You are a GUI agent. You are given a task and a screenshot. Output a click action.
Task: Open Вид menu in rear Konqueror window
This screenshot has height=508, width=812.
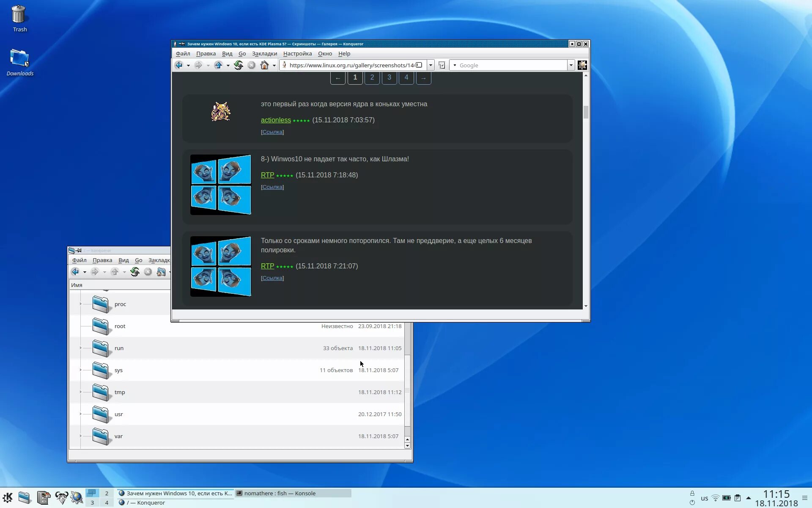click(123, 260)
